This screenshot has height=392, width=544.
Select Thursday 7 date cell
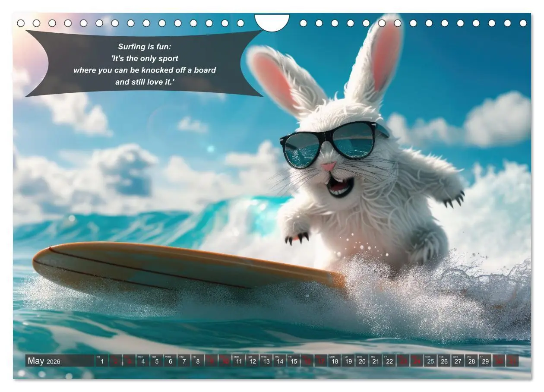184,361
